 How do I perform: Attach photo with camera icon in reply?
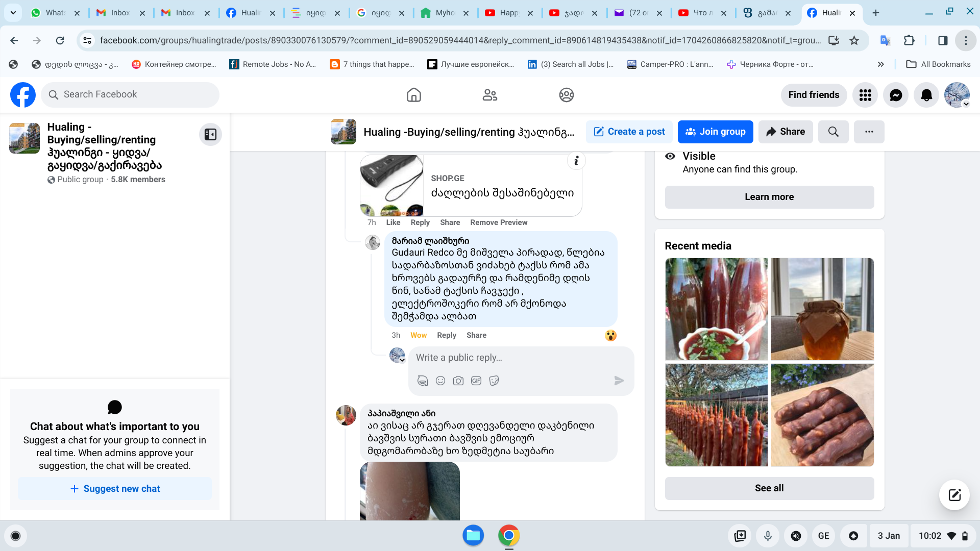pos(458,381)
